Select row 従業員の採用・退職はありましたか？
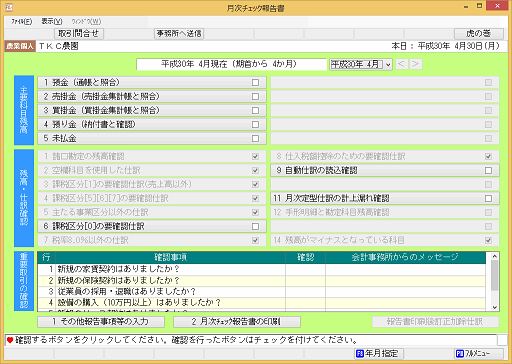Screen dimensions: 512x364 [x=262, y=291]
